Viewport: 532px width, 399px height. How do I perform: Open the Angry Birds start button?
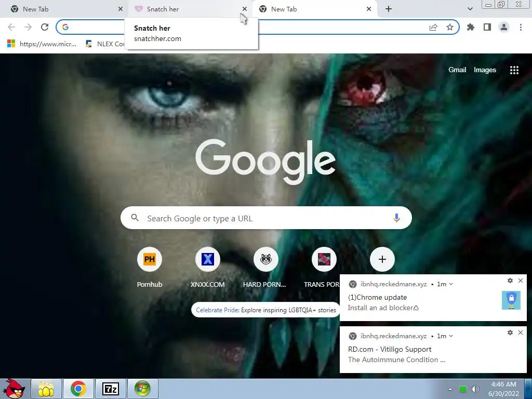point(14,389)
